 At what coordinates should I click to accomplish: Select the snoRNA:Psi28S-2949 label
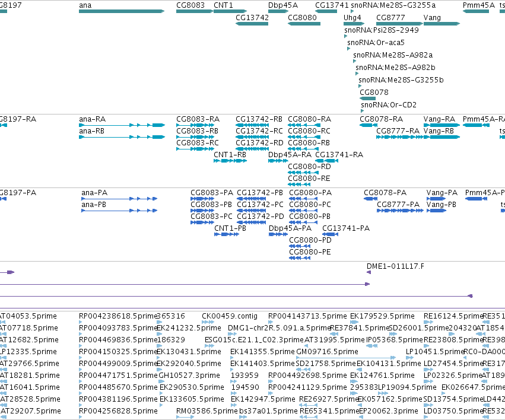[x=382, y=30]
